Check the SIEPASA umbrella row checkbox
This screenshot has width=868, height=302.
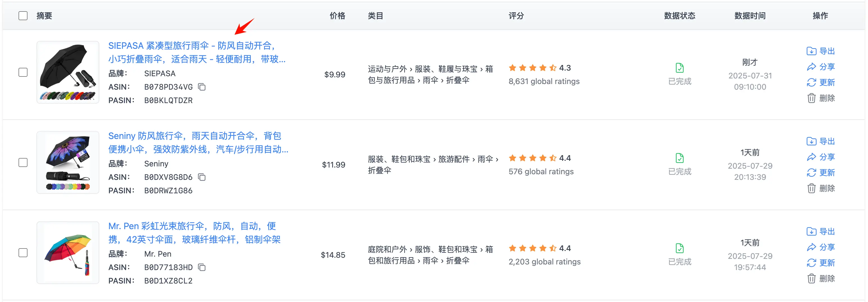[x=23, y=72]
